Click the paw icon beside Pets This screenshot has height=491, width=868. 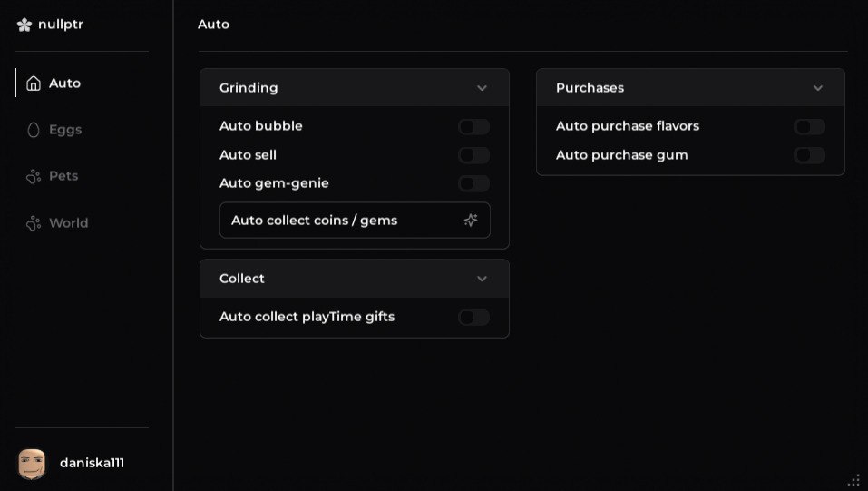(x=34, y=176)
